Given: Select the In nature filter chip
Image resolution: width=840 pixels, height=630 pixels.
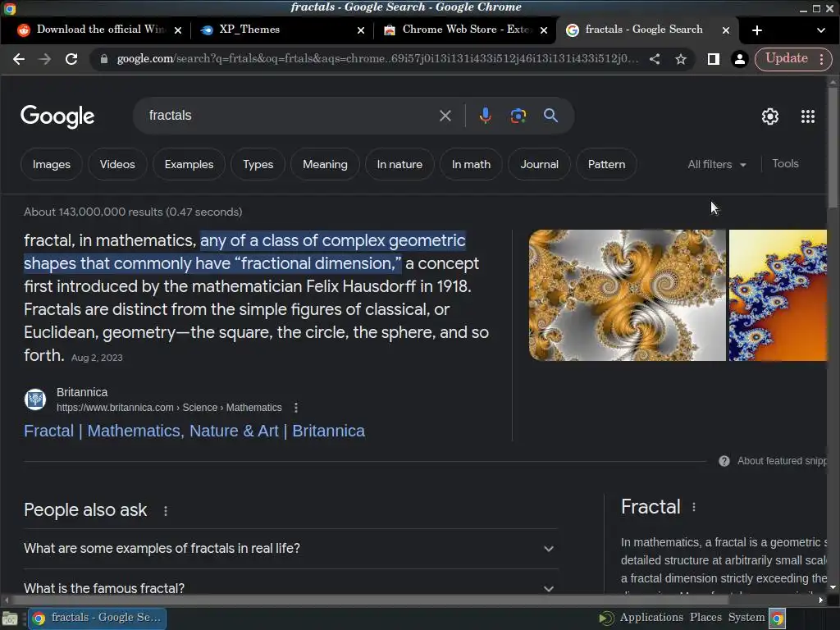Looking at the screenshot, I should pyautogui.click(x=399, y=164).
